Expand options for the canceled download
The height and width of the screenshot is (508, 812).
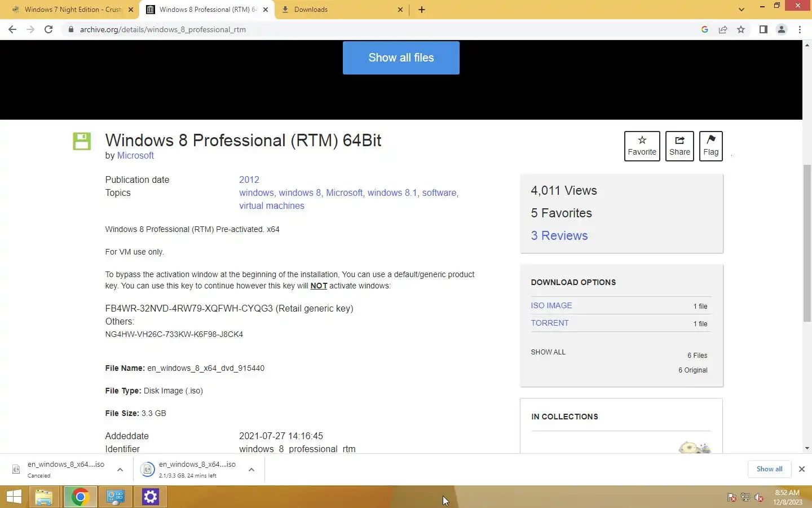coord(120,470)
